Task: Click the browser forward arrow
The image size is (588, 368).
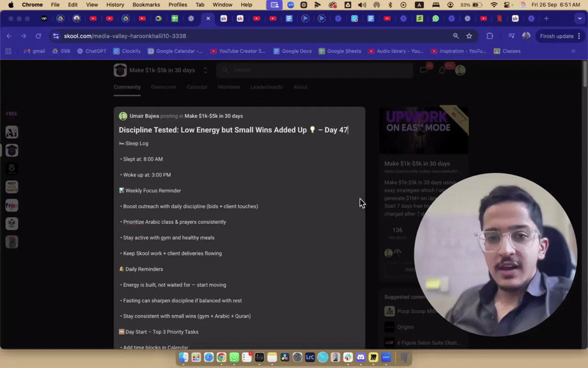Action: [24, 36]
